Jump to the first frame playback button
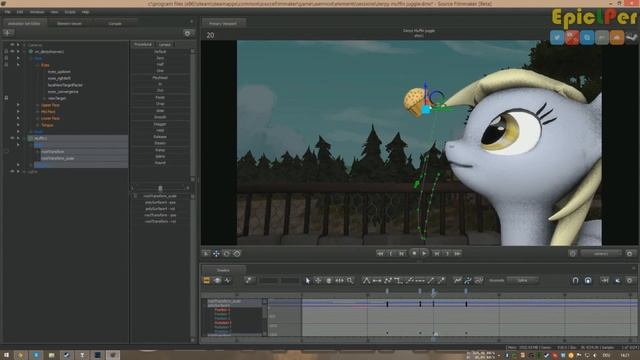Screen dimensions: 640x360 tap(380, 253)
